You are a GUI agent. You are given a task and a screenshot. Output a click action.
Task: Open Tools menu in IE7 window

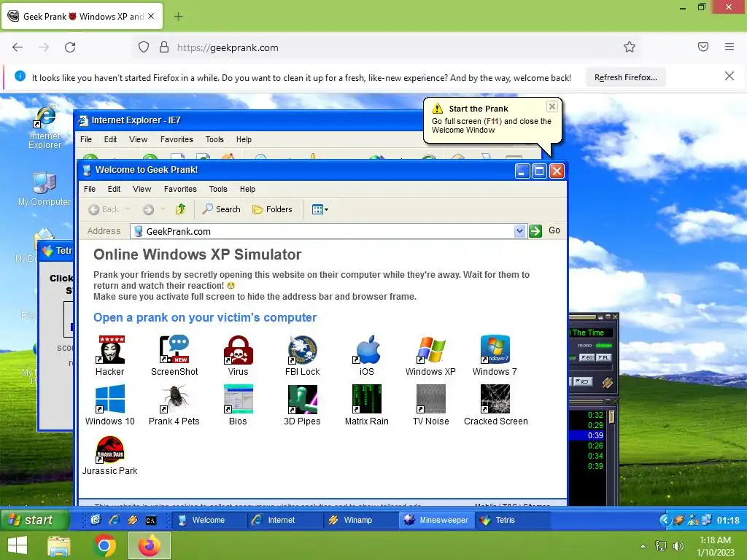(x=214, y=139)
